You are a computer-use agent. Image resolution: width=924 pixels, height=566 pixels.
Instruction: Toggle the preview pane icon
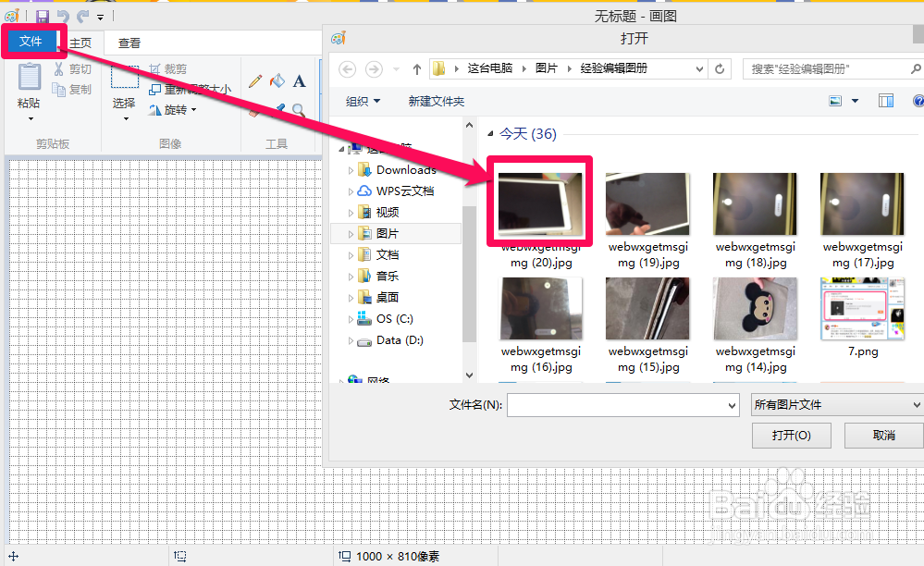coord(886,101)
